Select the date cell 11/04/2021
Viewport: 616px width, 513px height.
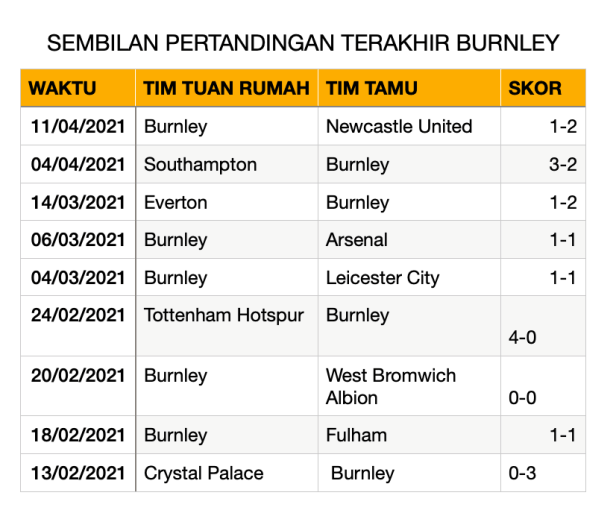(77, 127)
